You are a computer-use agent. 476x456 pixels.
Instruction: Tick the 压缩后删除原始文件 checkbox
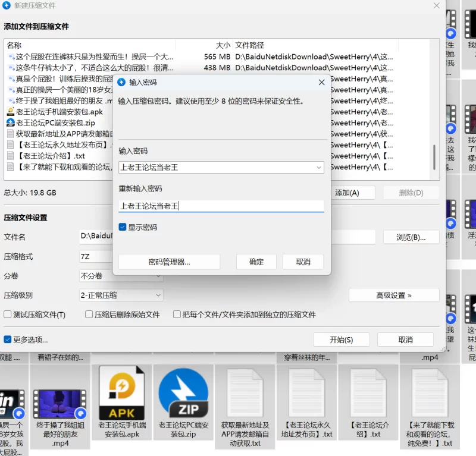coord(89,315)
